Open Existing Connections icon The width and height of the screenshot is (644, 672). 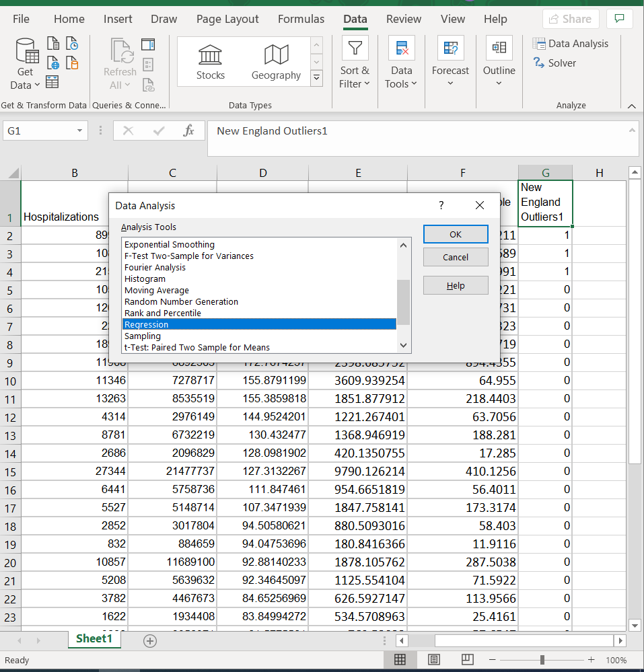tap(72, 63)
